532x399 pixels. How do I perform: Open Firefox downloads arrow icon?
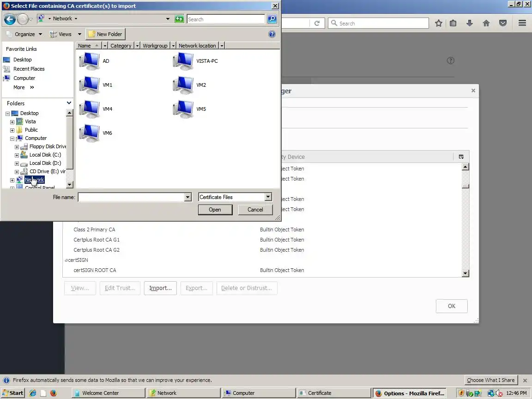tap(470, 23)
